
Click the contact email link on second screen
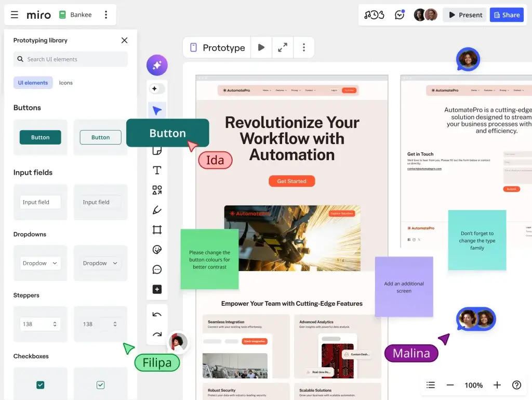click(x=424, y=169)
